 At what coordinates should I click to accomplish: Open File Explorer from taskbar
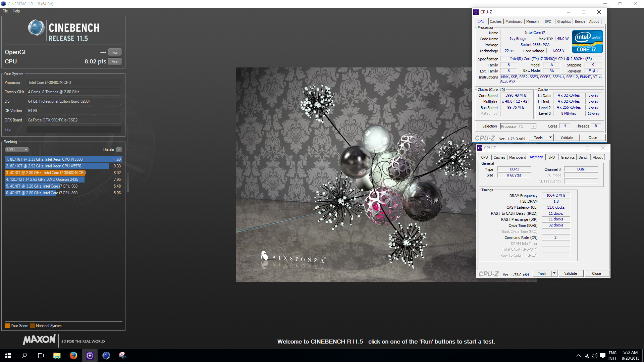[57, 356]
